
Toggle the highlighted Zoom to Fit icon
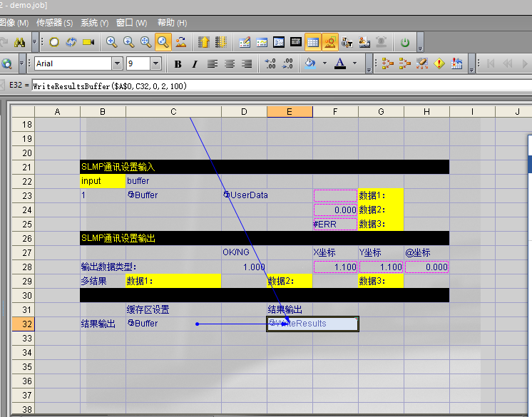tap(163, 42)
